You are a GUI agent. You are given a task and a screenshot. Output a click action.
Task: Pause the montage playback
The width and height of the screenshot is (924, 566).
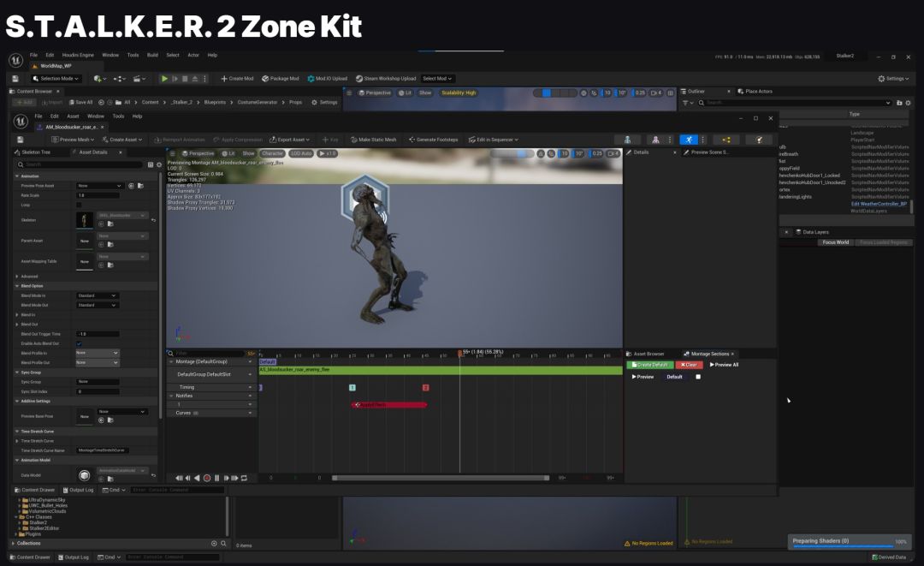point(216,478)
